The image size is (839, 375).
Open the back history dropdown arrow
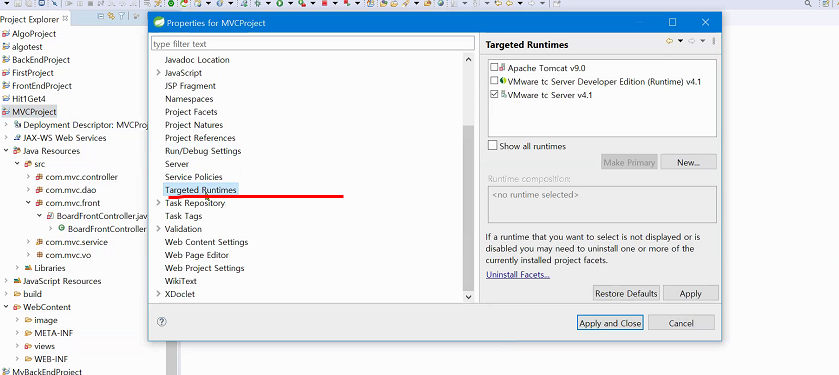680,41
